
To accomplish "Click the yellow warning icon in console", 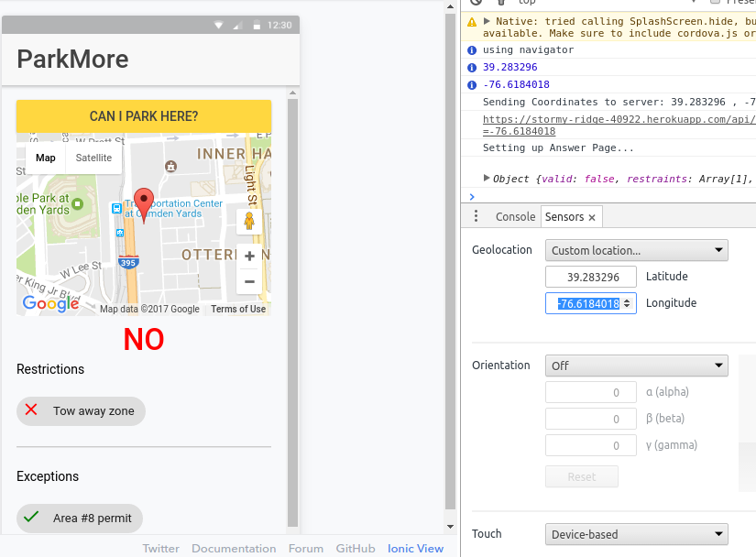I will click(472, 22).
